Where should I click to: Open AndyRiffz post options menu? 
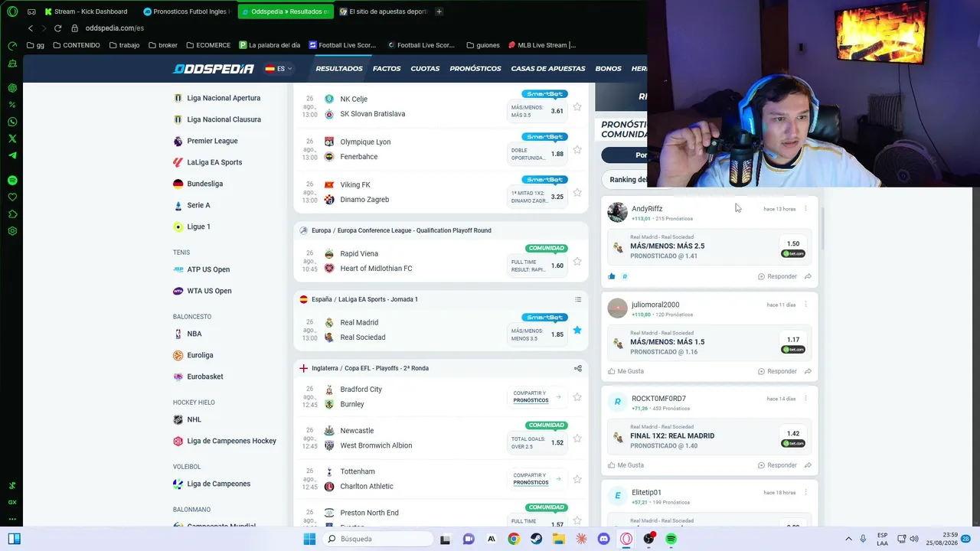tap(805, 209)
